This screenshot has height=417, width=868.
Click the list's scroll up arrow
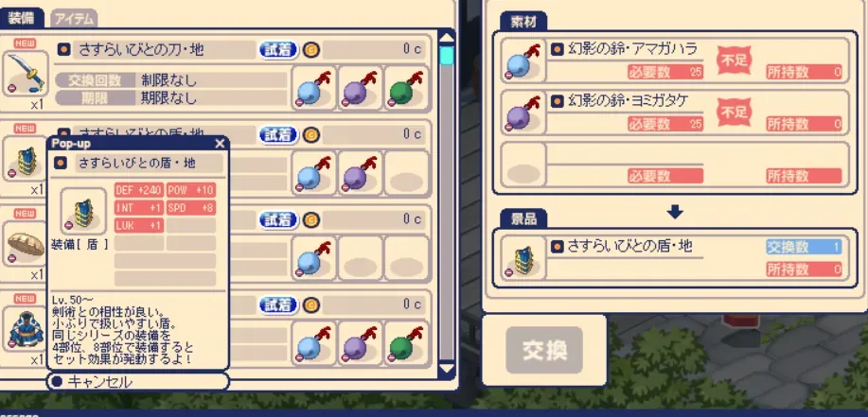tap(446, 37)
